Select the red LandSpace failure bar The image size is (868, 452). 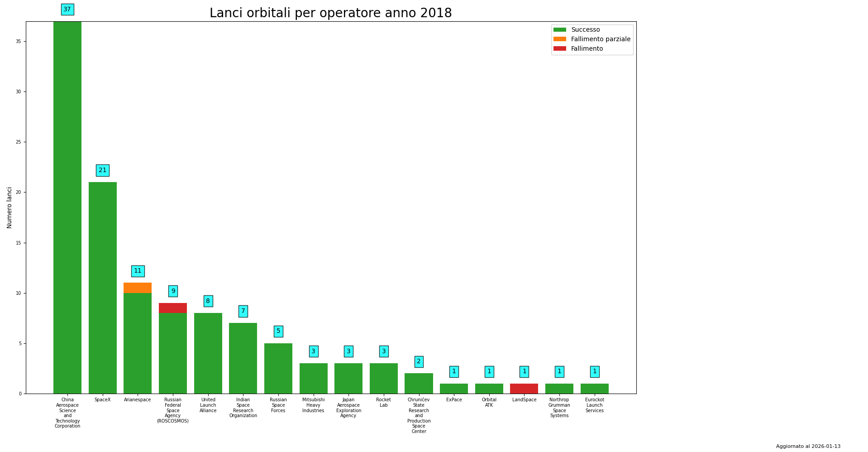coord(524,389)
